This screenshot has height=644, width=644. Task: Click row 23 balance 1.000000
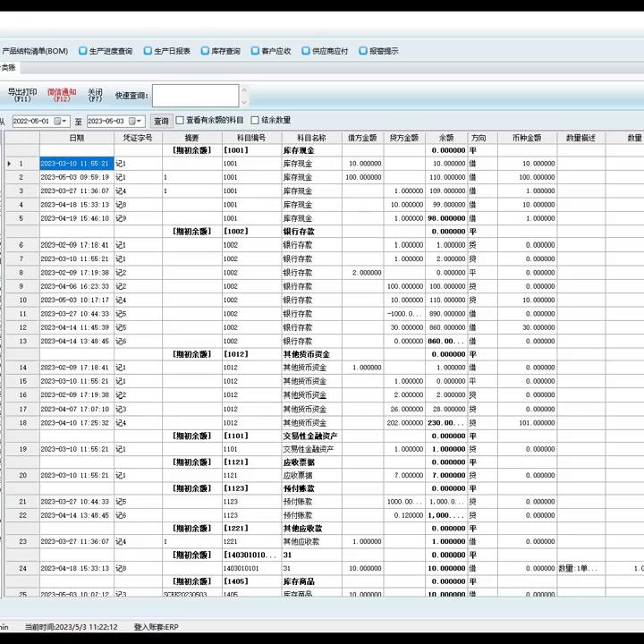click(x=448, y=542)
